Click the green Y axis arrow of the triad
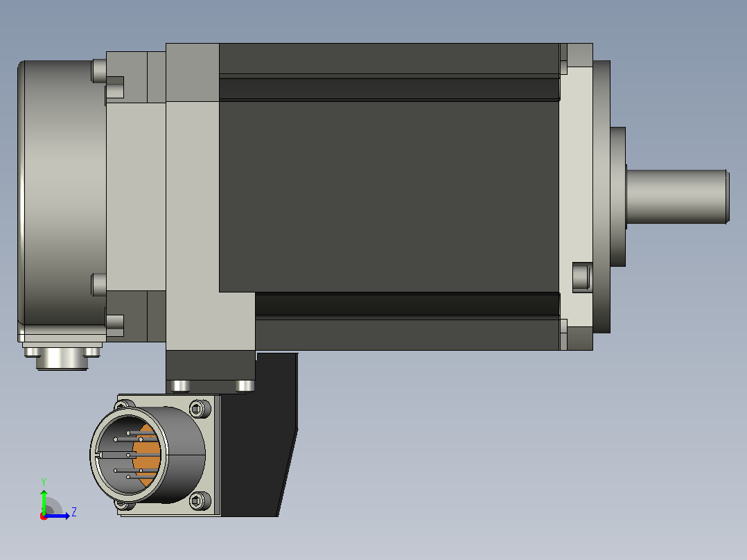Screen dimensions: 747x560 (x=44, y=501)
